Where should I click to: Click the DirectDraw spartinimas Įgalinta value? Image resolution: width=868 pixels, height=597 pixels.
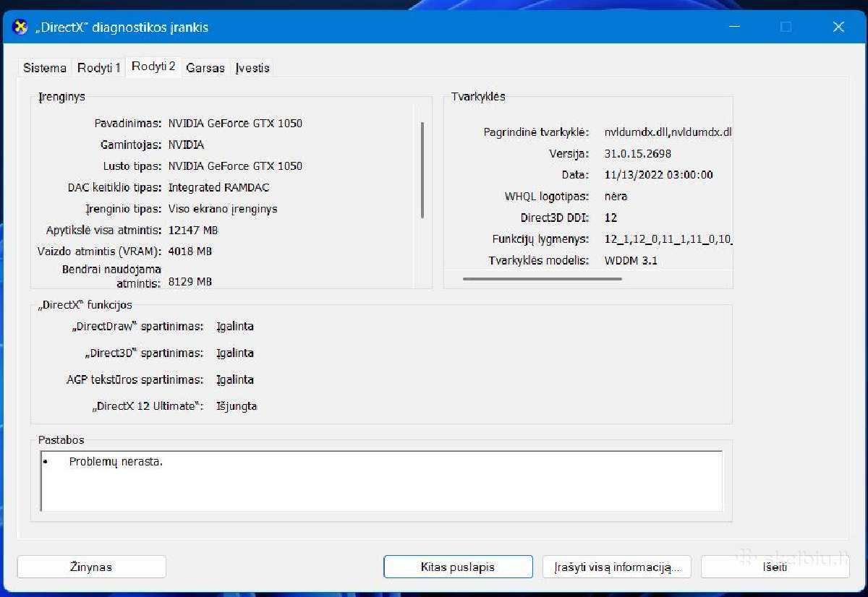[235, 327]
